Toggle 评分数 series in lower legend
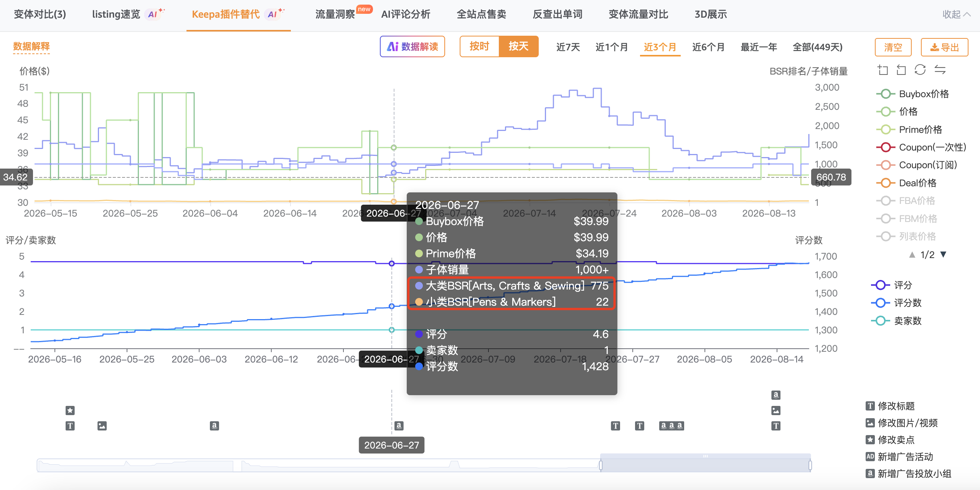This screenshot has width=980, height=490. pos(896,303)
